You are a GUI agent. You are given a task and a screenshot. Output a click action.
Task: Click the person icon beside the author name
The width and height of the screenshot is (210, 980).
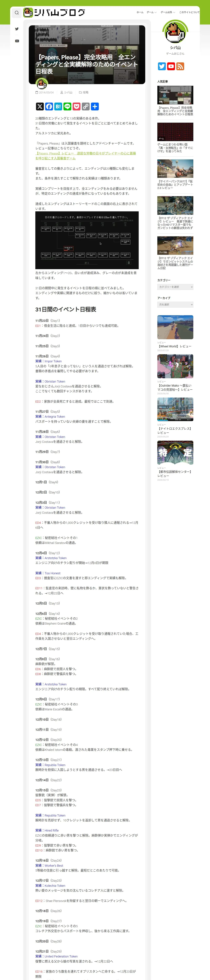coord(62,92)
